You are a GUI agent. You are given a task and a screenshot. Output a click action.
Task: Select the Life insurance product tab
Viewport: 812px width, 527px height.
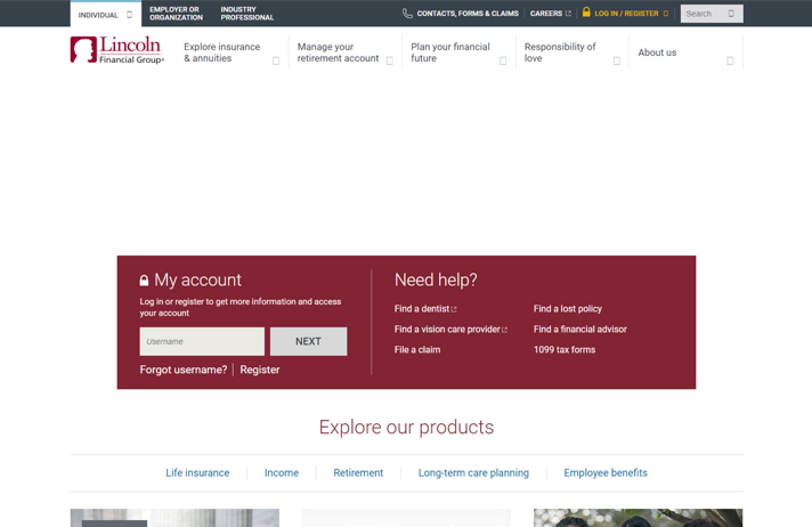197,473
